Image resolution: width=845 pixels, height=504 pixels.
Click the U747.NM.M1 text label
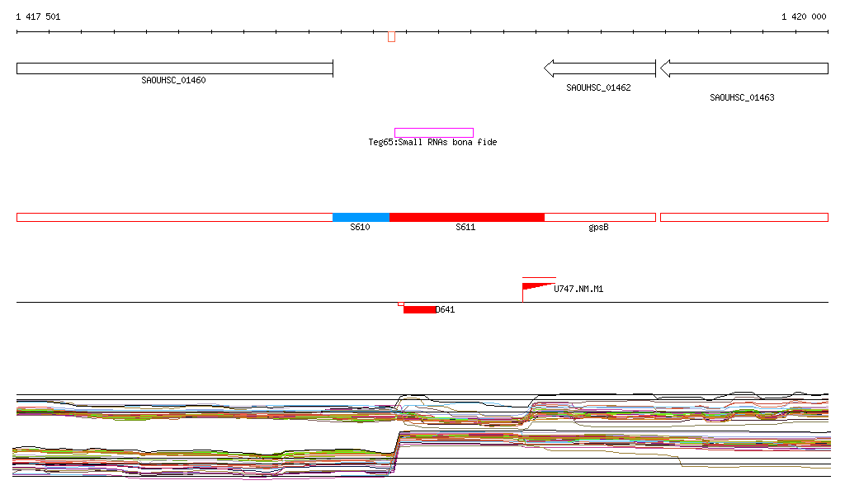point(578,290)
